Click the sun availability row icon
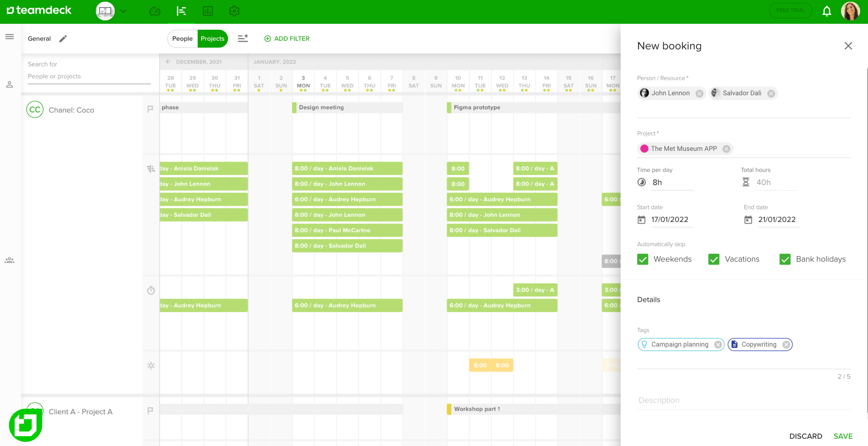Screen dimensions: 868x446 click(x=150, y=365)
